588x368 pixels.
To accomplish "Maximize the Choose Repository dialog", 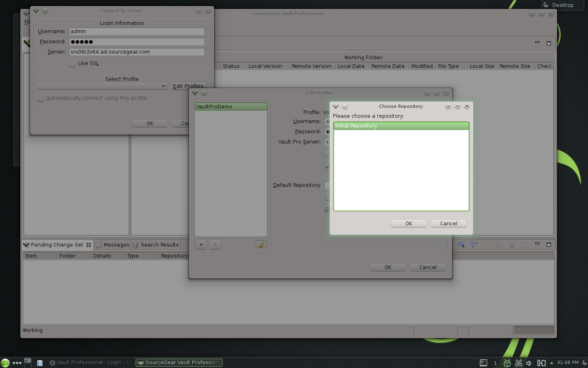I will (x=457, y=106).
